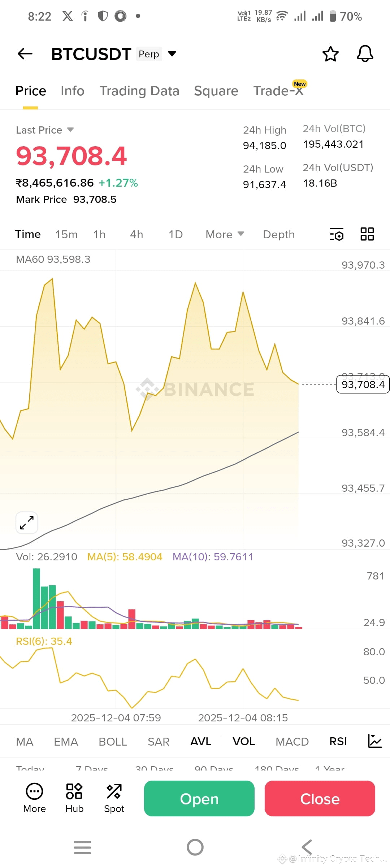
Task: Tap the 2025-12-04 07:59 time label
Action: (116, 718)
